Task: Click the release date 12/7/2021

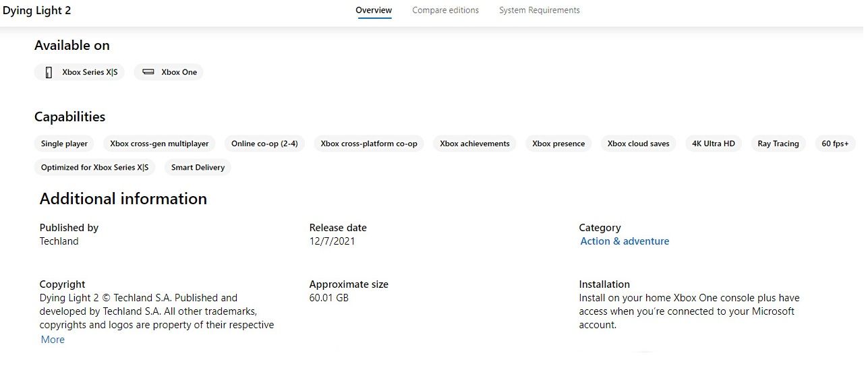Action: [x=332, y=241]
